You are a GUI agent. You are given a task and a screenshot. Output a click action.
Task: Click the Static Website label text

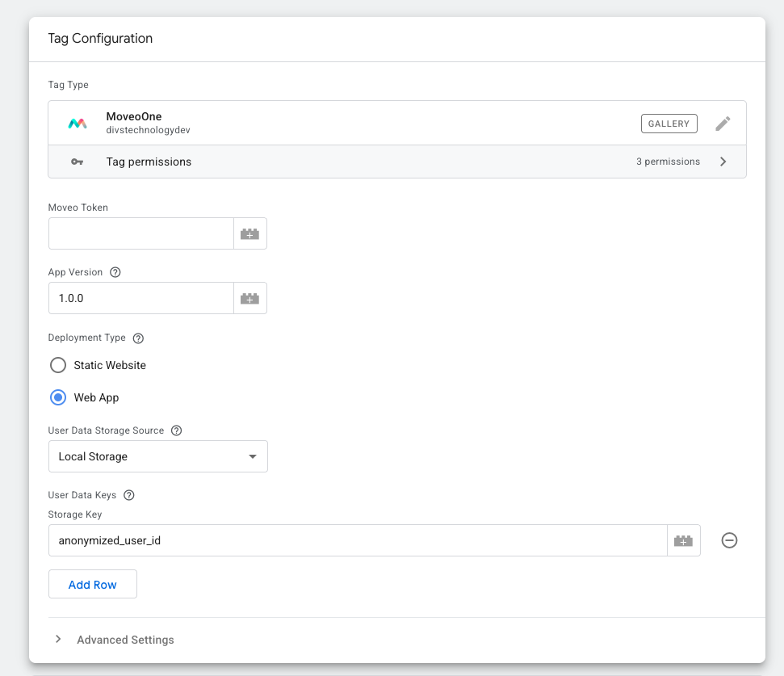(110, 366)
